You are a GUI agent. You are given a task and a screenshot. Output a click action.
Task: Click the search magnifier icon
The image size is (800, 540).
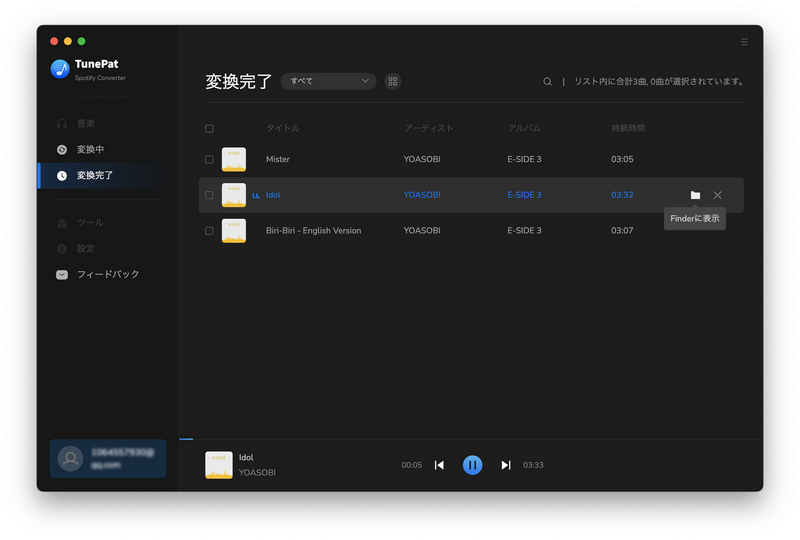[x=547, y=82]
